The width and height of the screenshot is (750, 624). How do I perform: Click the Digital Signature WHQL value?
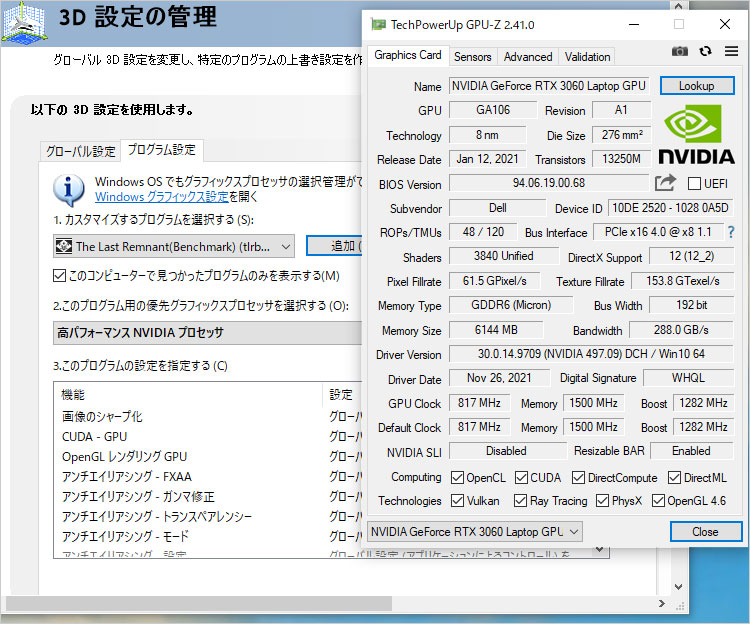(x=688, y=378)
